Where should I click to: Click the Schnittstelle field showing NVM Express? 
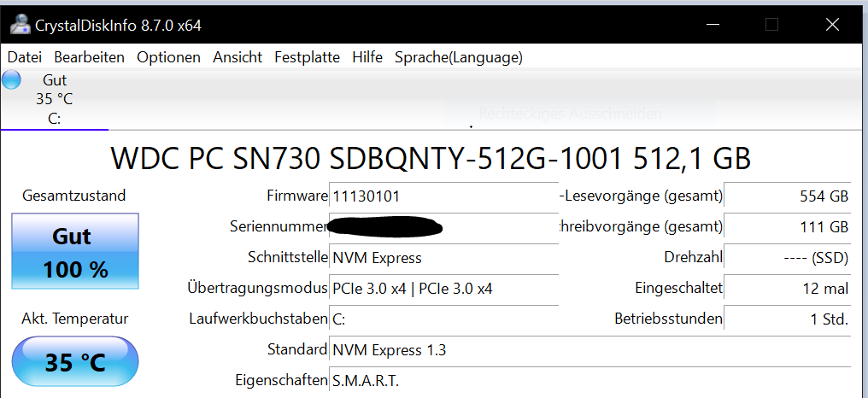pyautogui.click(x=443, y=258)
